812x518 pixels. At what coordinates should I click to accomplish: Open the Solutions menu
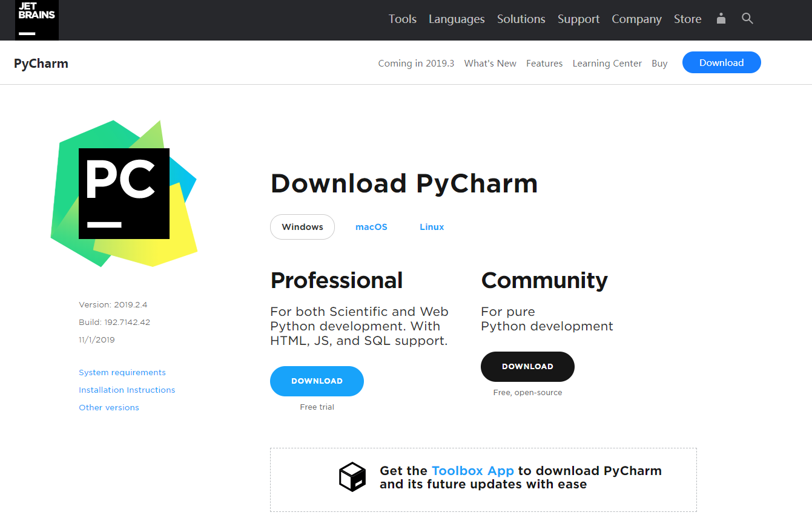tap(521, 19)
